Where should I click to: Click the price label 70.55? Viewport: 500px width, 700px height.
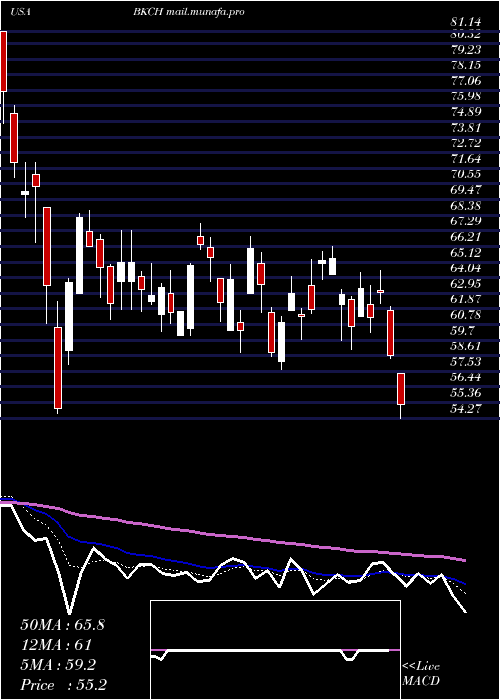pyautogui.click(x=467, y=175)
